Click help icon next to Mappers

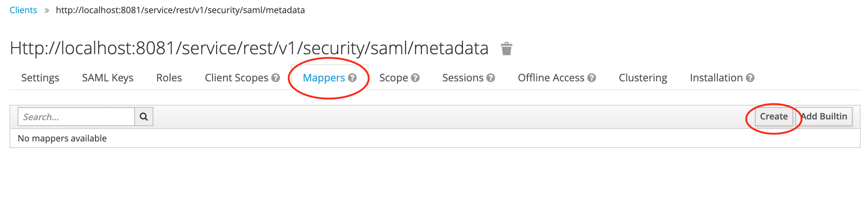coord(352,78)
